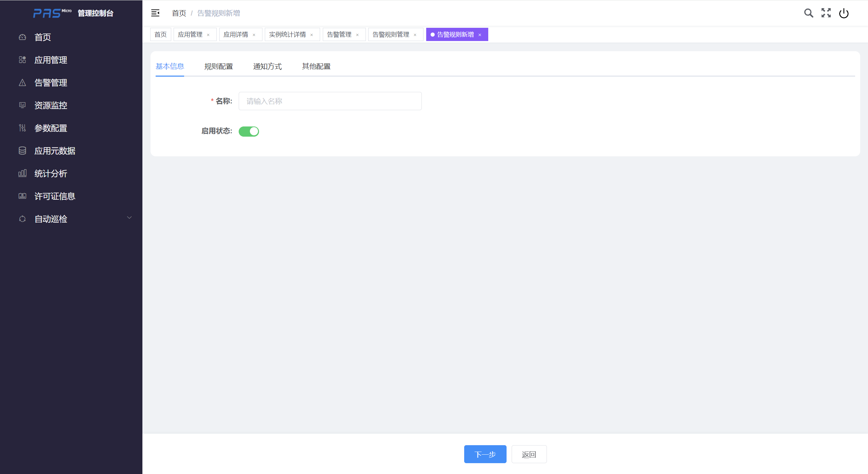
Task: Open 告警管理 from the sidebar
Action: [51, 83]
